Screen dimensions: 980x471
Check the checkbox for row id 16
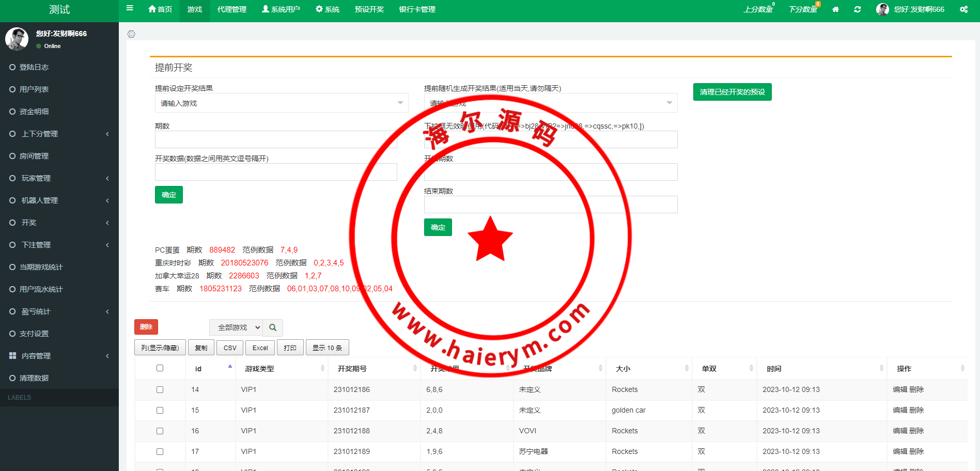(160, 431)
